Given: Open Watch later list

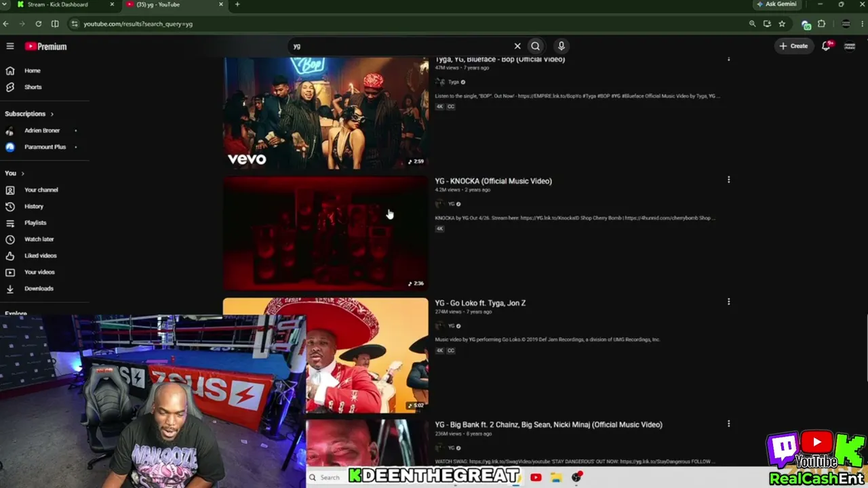Looking at the screenshot, I should pyautogui.click(x=39, y=239).
